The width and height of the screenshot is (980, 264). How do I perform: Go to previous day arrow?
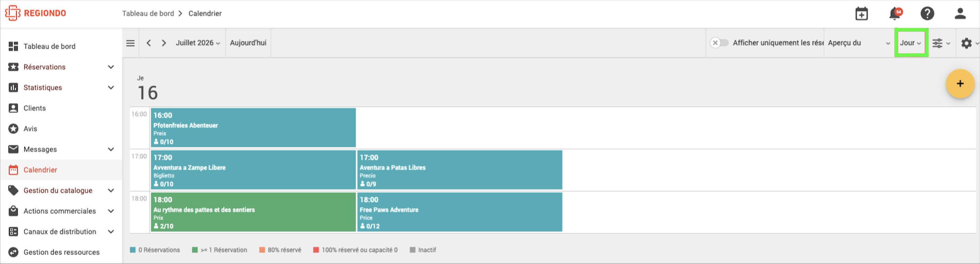tap(149, 43)
